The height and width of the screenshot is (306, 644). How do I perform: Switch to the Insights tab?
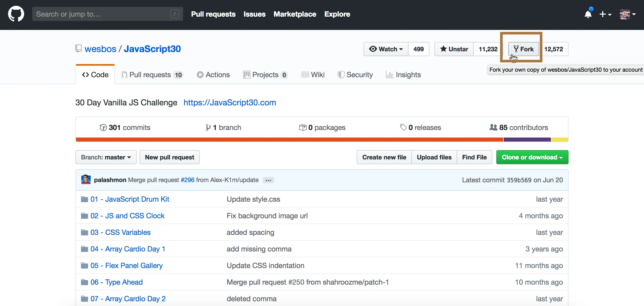tap(403, 75)
